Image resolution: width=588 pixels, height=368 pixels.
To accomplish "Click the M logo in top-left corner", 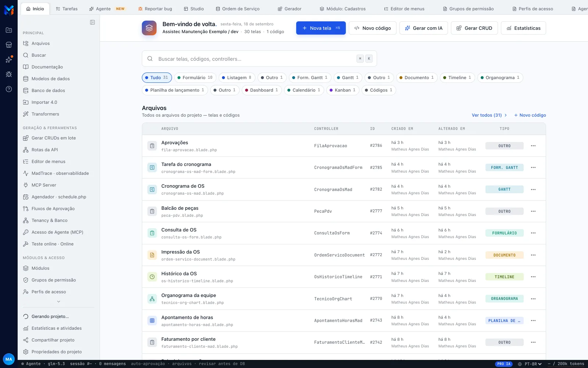I will coord(9,10).
